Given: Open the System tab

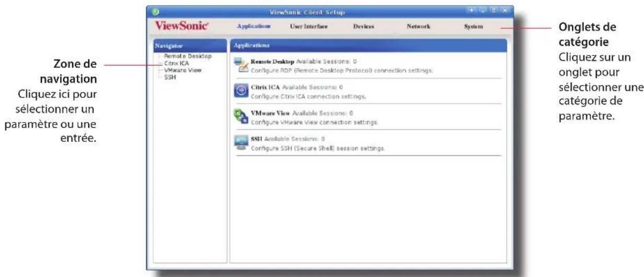Looking at the screenshot, I should pos(473,26).
